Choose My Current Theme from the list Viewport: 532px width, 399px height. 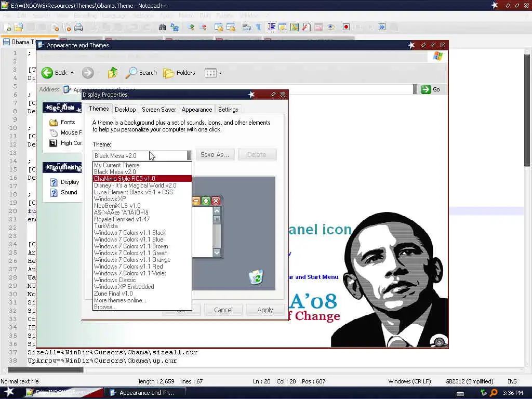point(142,165)
